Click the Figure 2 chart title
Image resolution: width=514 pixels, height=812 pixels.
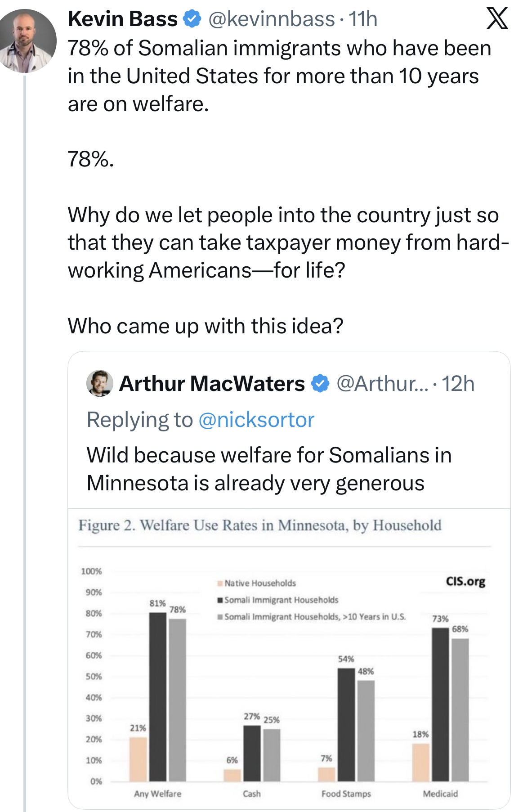tap(260, 525)
